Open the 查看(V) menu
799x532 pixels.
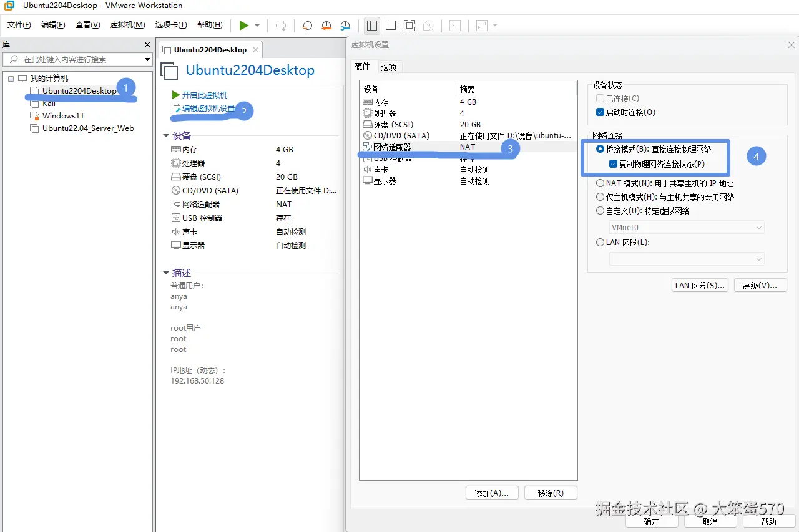click(x=87, y=25)
